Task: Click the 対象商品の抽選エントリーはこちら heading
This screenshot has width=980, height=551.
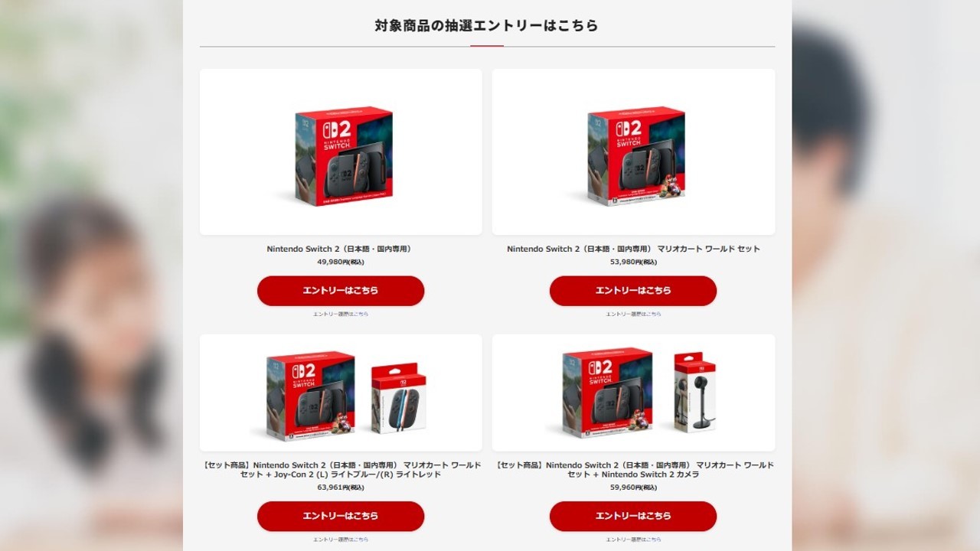Action: click(x=487, y=25)
